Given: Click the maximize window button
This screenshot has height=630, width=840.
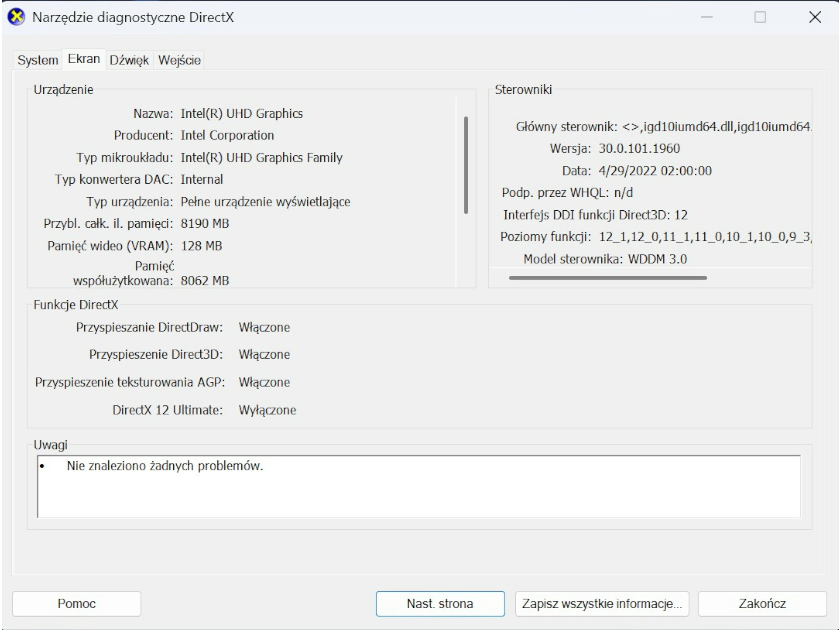Looking at the screenshot, I should [x=760, y=17].
